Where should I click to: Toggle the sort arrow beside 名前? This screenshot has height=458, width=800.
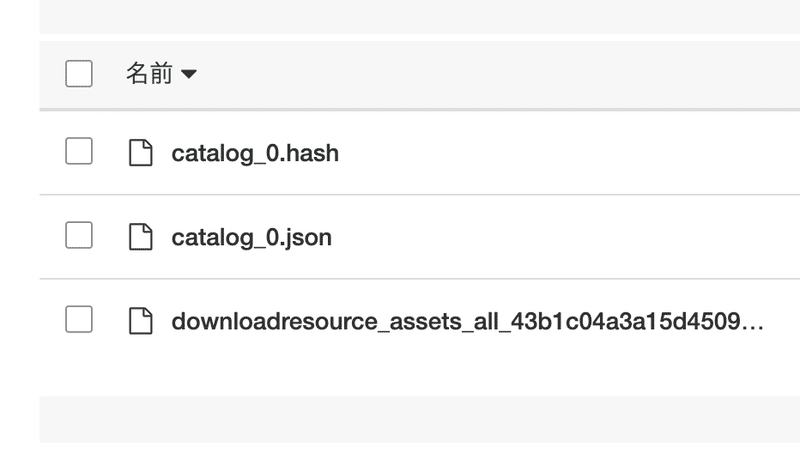188,75
